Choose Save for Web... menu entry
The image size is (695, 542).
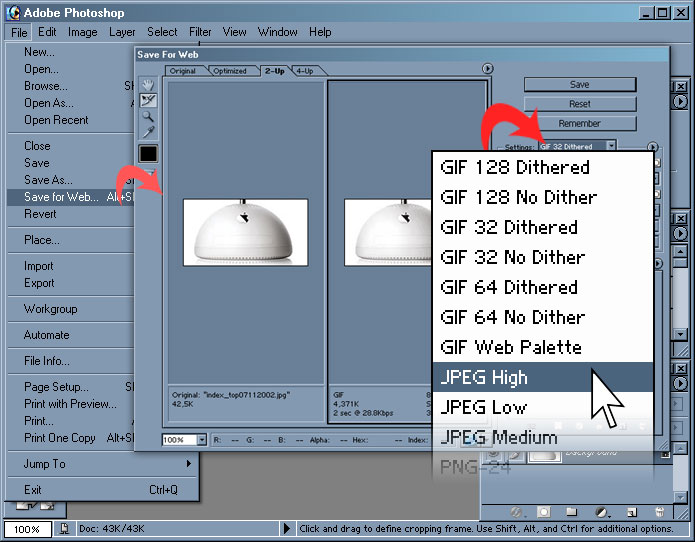point(71,197)
